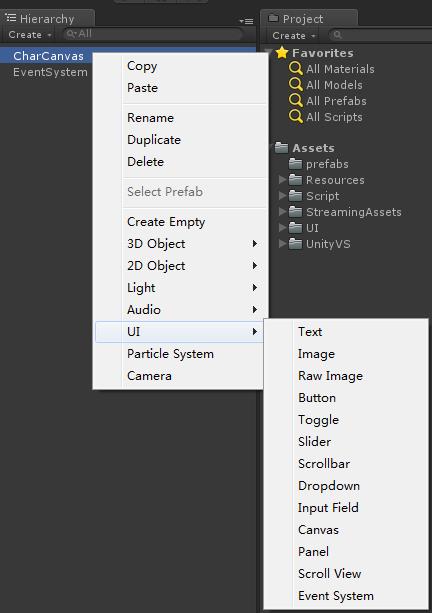Viewport: 432px width, 613px height.
Task: Click the All Models search icon
Action: [296, 84]
